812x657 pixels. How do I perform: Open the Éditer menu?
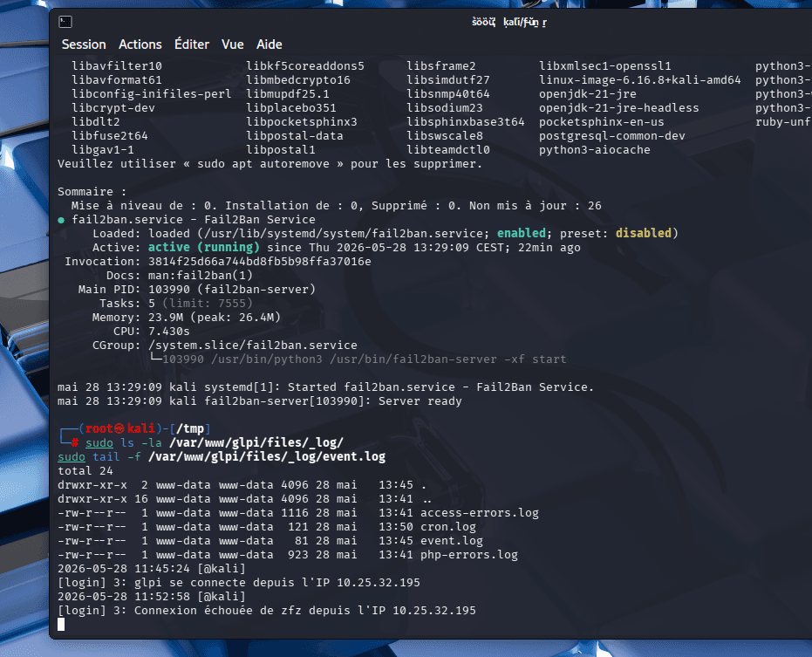click(x=192, y=44)
